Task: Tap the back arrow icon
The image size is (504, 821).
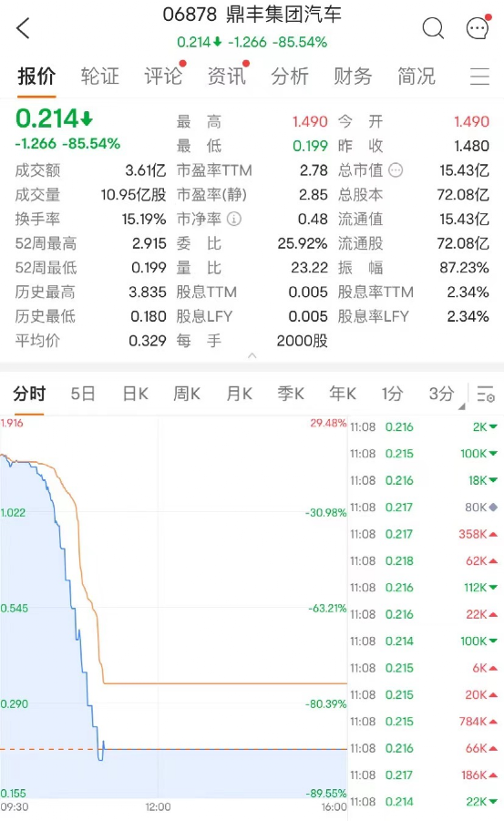Action: pos(23,28)
